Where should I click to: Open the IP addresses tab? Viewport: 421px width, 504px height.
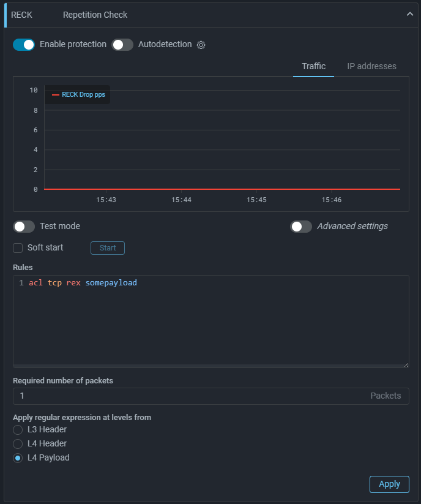click(371, 66)
